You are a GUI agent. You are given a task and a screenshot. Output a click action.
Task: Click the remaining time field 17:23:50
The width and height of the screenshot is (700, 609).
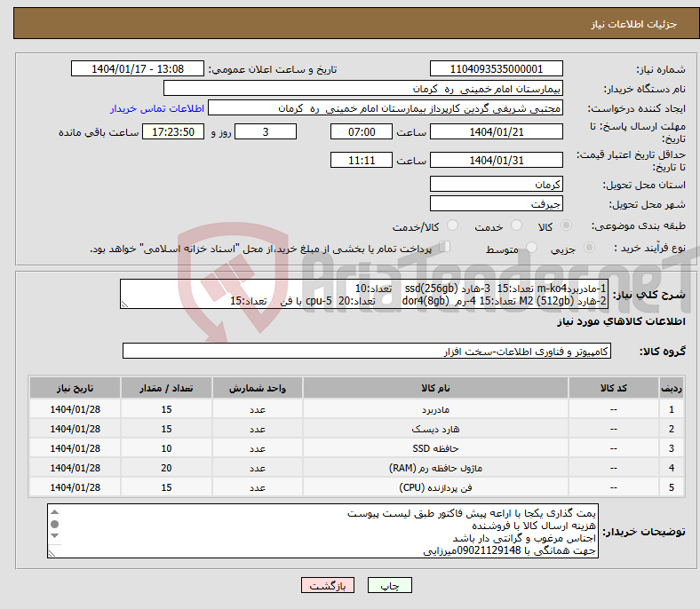[x=173, y=131]
